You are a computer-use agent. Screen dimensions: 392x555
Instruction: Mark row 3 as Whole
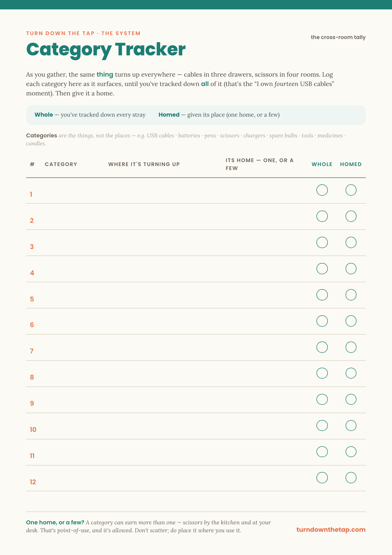click(x=322, y=242)
